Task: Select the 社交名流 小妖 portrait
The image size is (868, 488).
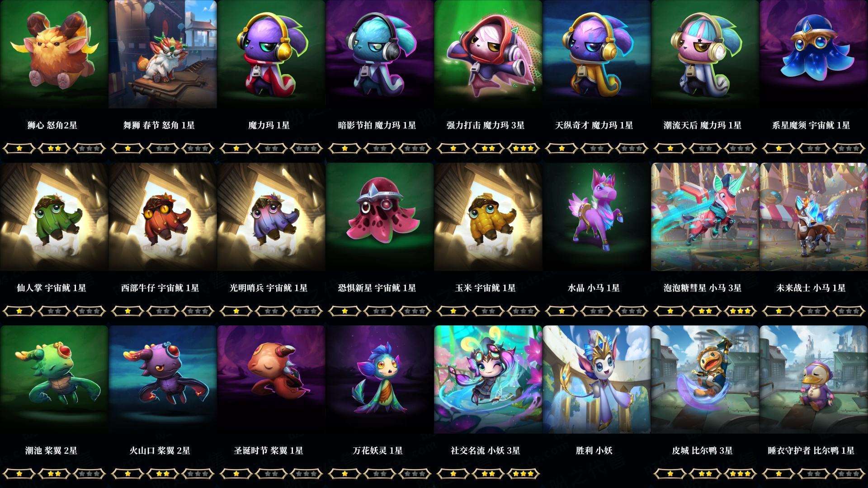Action: point(488,380)
